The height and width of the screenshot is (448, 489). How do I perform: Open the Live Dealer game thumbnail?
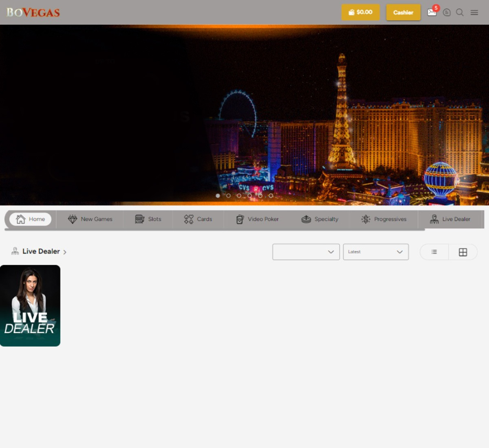30,305
